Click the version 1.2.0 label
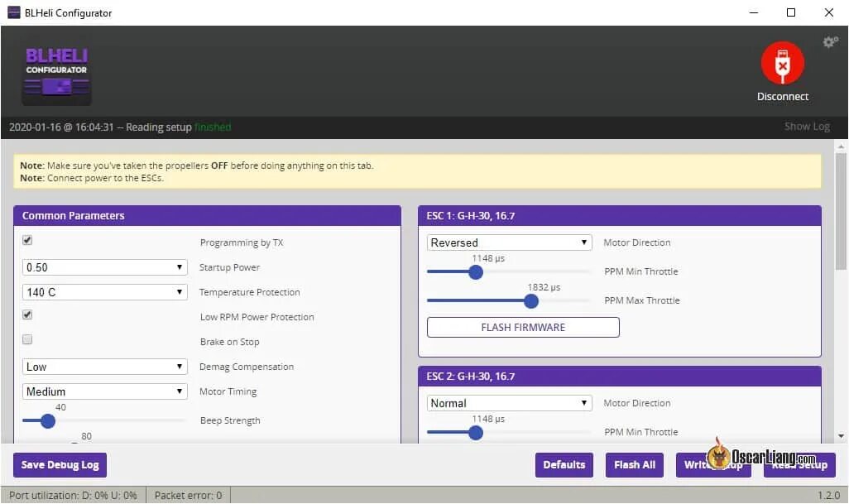The image size is (849, 504). point(828,496)
